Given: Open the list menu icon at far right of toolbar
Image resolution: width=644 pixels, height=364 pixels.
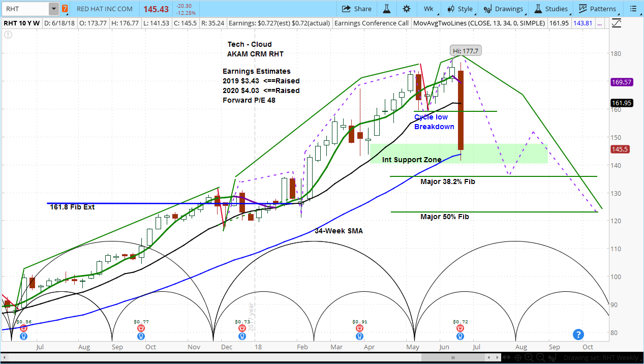Looking at the screenshot, I should (x=633, y=9).
